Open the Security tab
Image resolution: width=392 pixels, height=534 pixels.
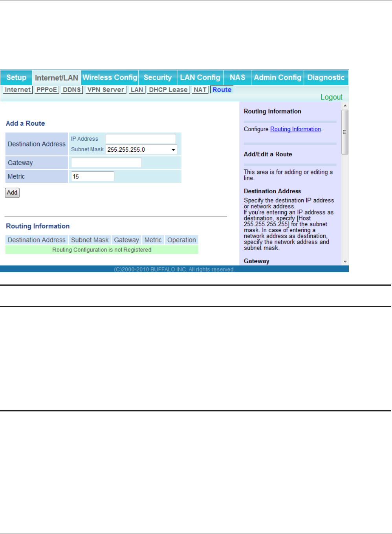(x=158, y=78)
